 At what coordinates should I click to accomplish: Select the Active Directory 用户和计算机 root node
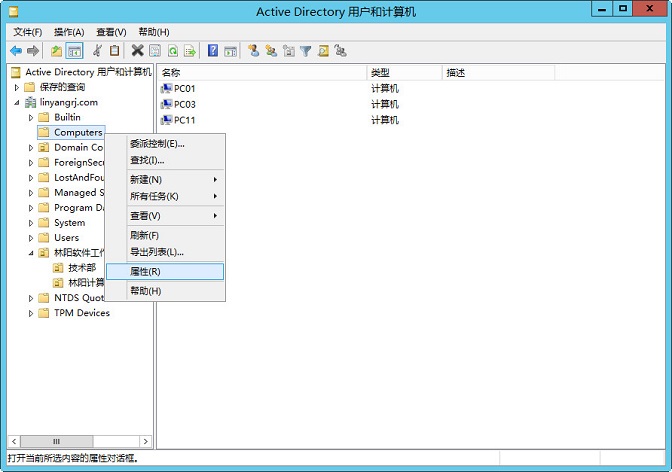coord(88,72)
